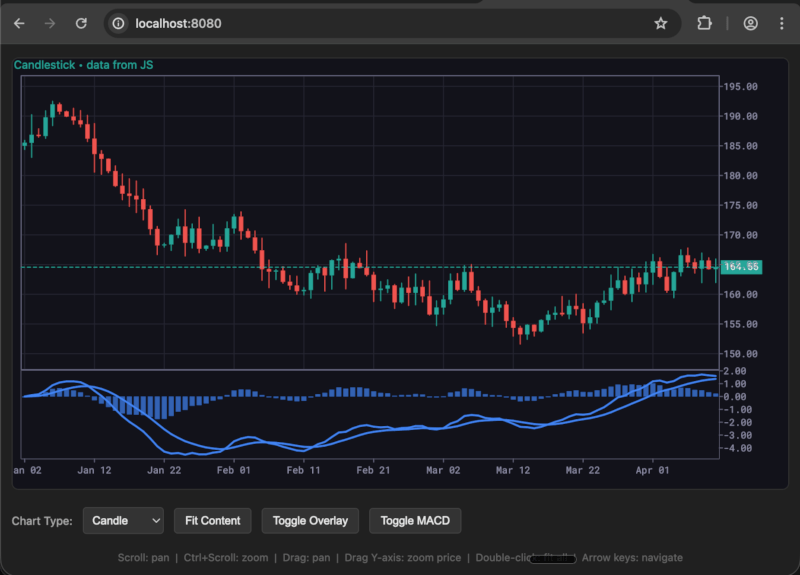Click the 175.00 price axis label
The image size is (800, 575).
pos(741,206)
